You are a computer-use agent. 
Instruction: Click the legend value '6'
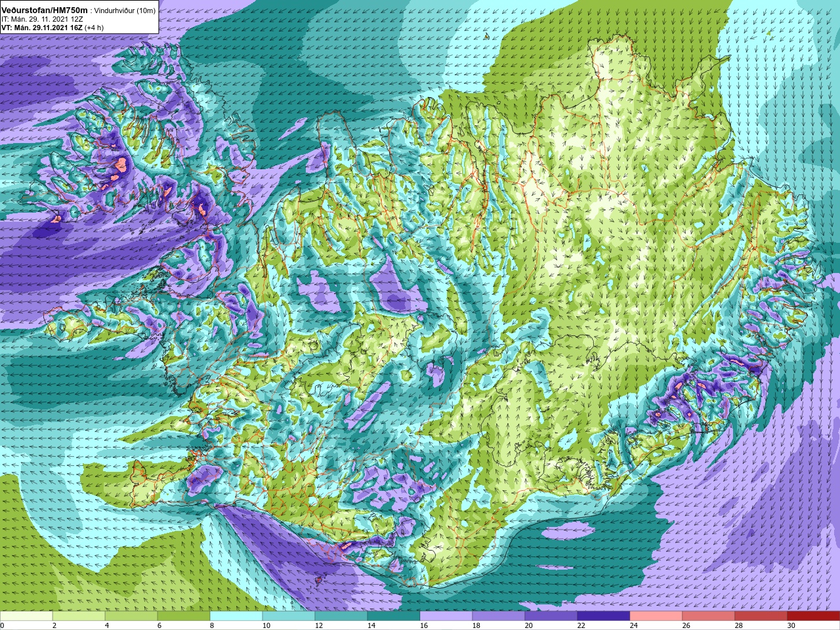159,625
